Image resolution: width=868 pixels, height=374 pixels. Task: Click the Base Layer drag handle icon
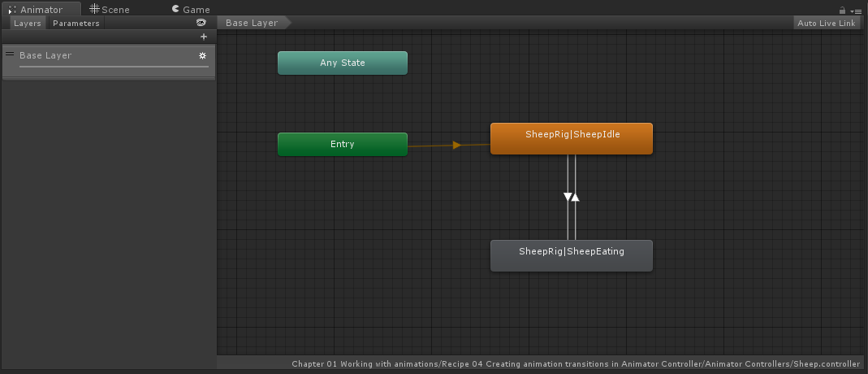pyautogui.click(x=10, y=54)
